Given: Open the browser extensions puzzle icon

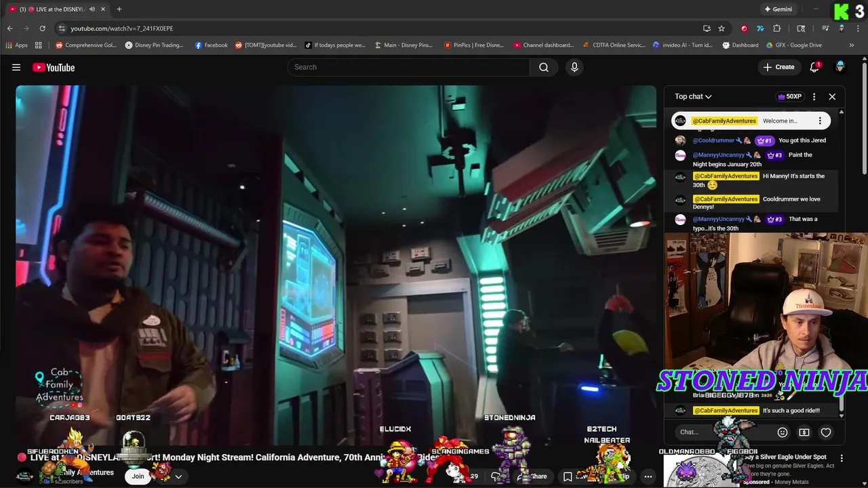Looking at the screenshot, I should coord(777,28).
